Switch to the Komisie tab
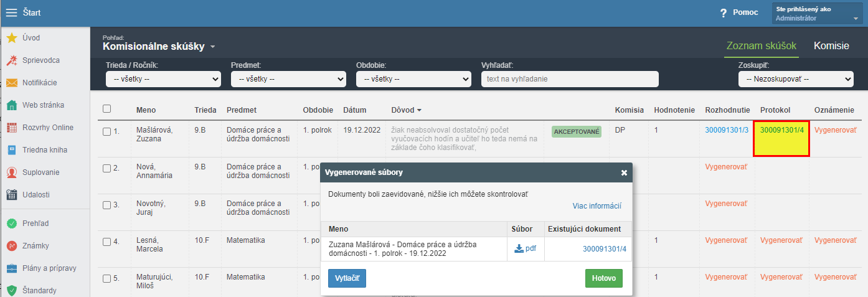 (831, 45)
